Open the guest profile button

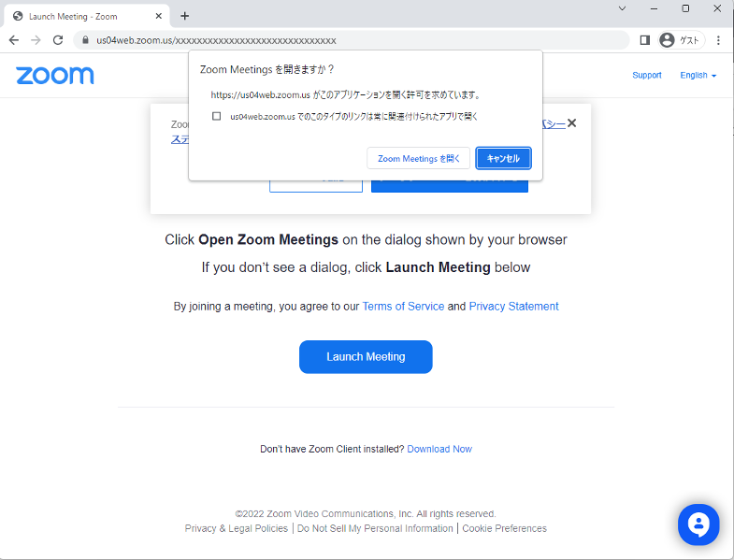tap(681, 40)
